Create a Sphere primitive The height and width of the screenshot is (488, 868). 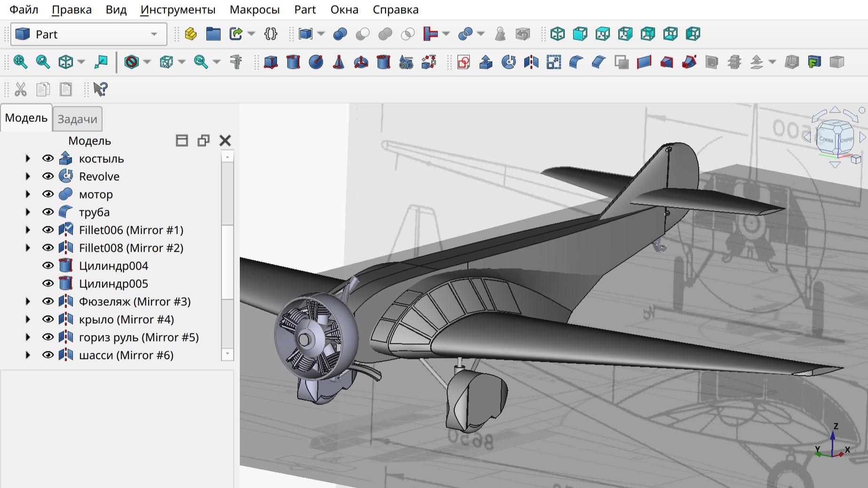tap(316, 62)
